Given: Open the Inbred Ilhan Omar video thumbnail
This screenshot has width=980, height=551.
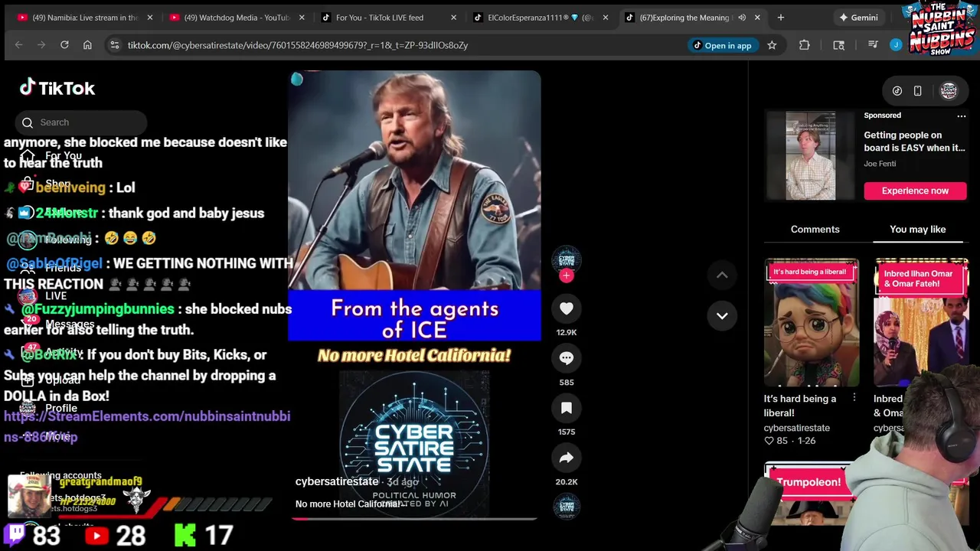Looking at the screenshot, I should [922, 322].
